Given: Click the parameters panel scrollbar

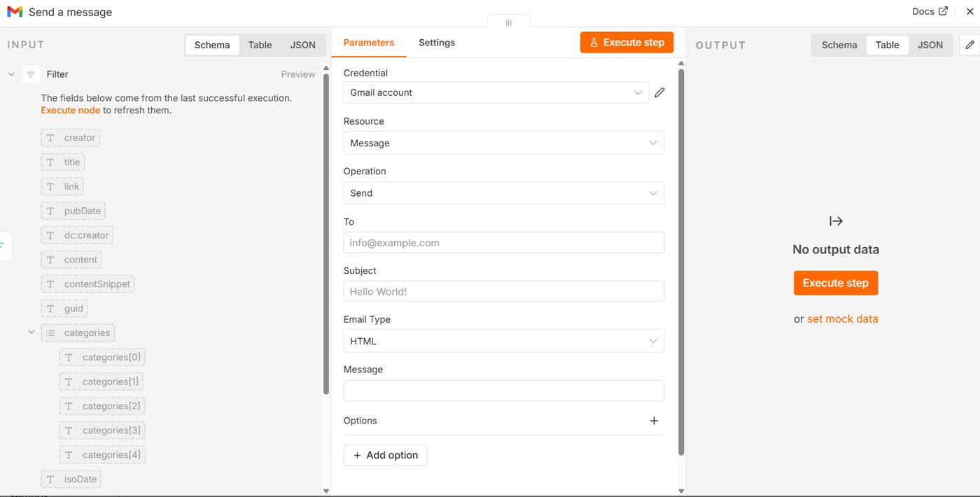Looking at the screenshot, I should pos(681,262).
